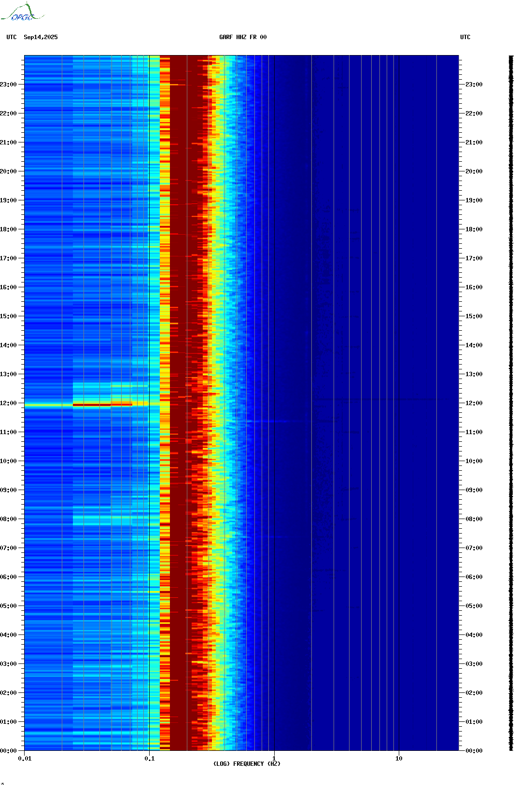Screen dimensions: 532x789
Task: Select 14:00 on the left time axis
Action: point(8,345)
